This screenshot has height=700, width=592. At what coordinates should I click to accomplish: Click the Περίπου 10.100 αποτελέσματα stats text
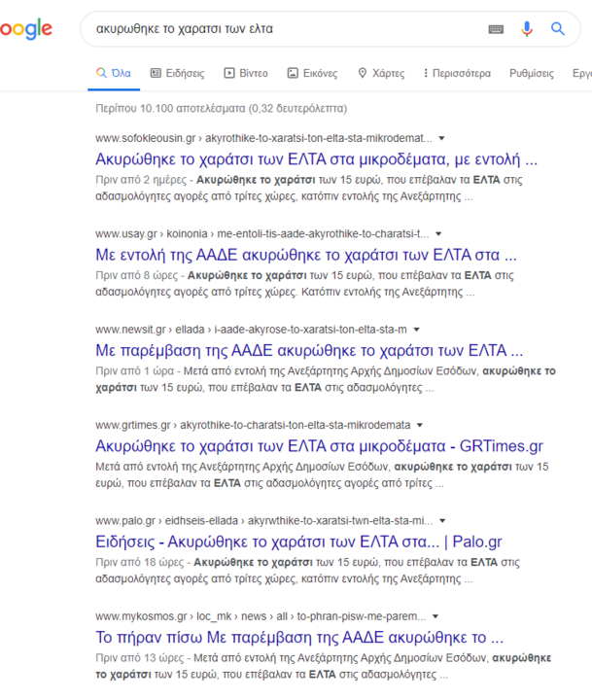221,109
